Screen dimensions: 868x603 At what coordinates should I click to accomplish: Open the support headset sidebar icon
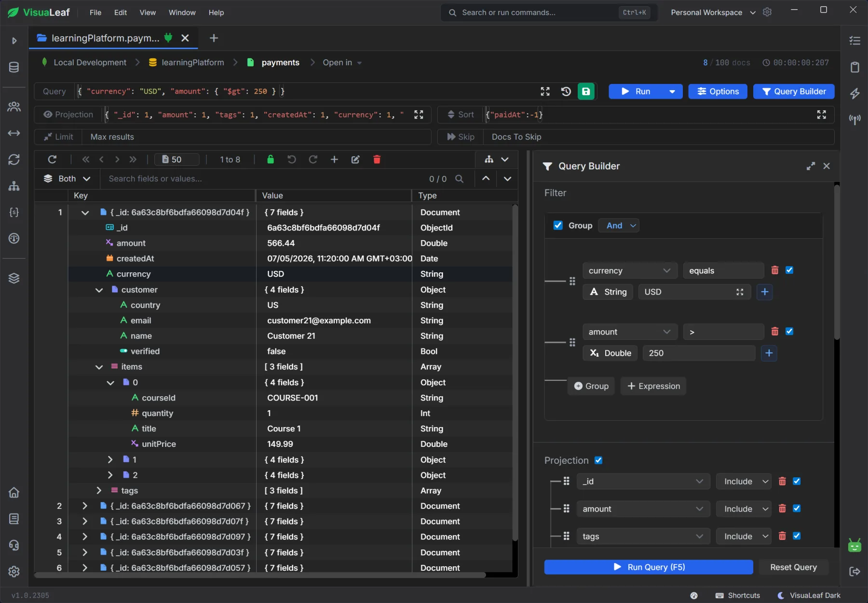click(x=14, y=545)
